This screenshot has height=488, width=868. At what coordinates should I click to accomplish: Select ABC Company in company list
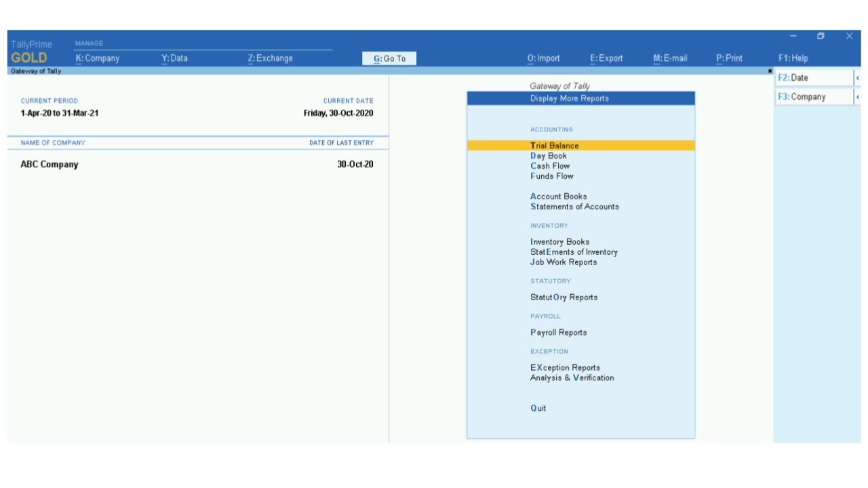click(50, 165)
